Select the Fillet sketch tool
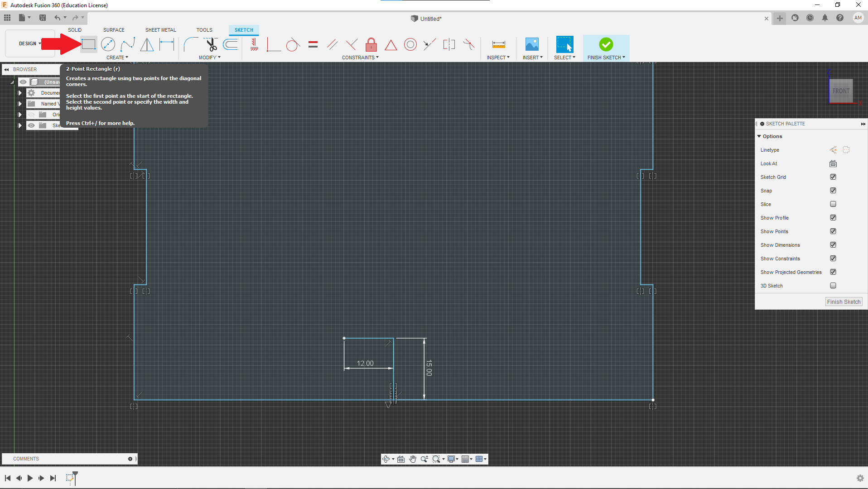The height and width of the screenshot is (489, 868). [x=191, y=44]
